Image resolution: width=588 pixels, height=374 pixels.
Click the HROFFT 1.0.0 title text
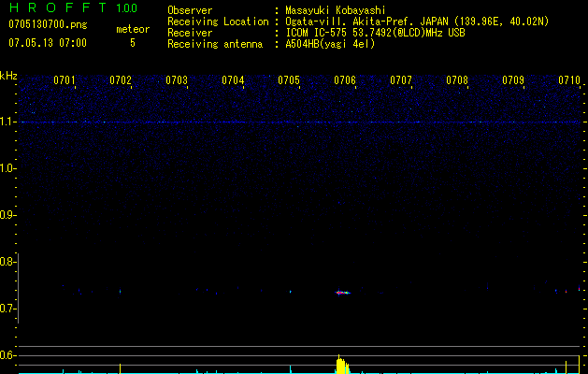click(x=73, y=7)
